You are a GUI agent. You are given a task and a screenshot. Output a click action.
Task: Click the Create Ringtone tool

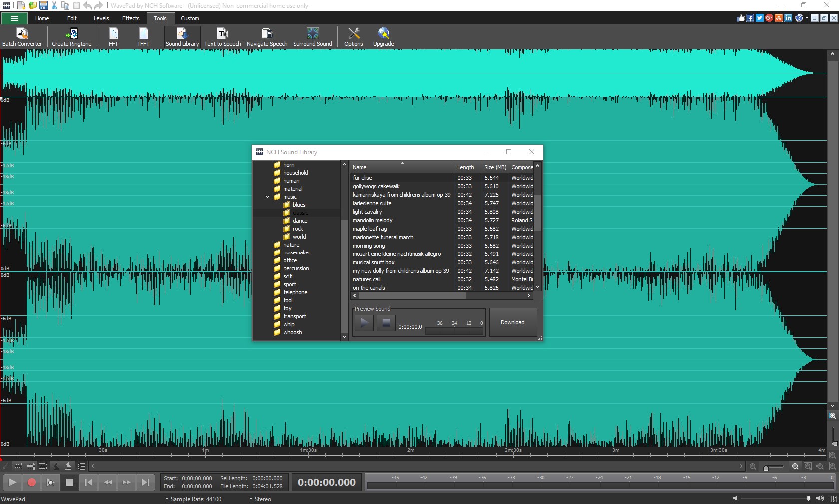click(71, 37)
